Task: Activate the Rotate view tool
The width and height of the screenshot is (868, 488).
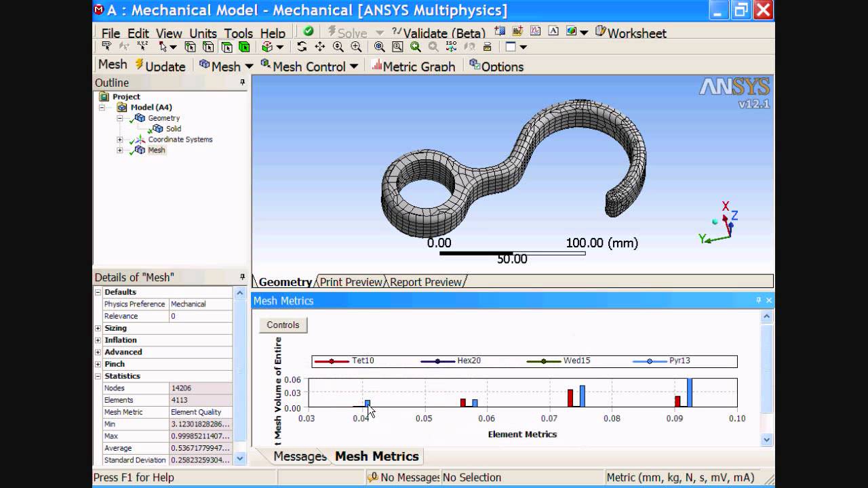Action: coord(302,47)
